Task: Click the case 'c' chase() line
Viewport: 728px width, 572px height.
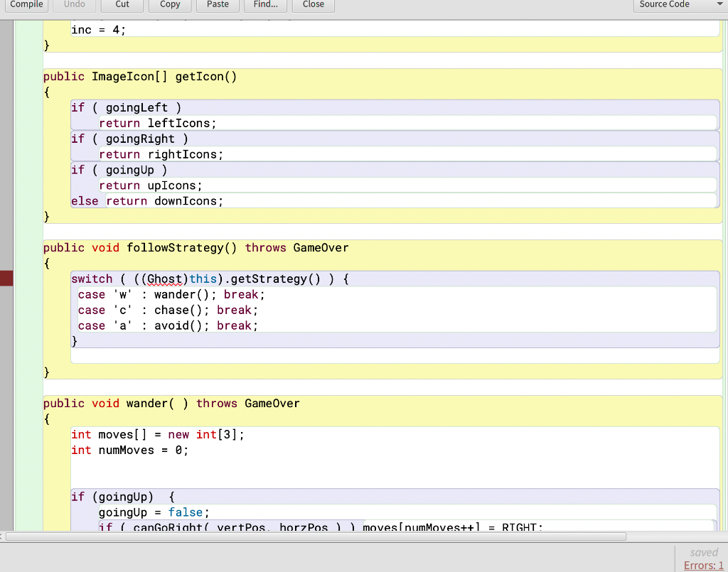Action: [x=168, y=310]
